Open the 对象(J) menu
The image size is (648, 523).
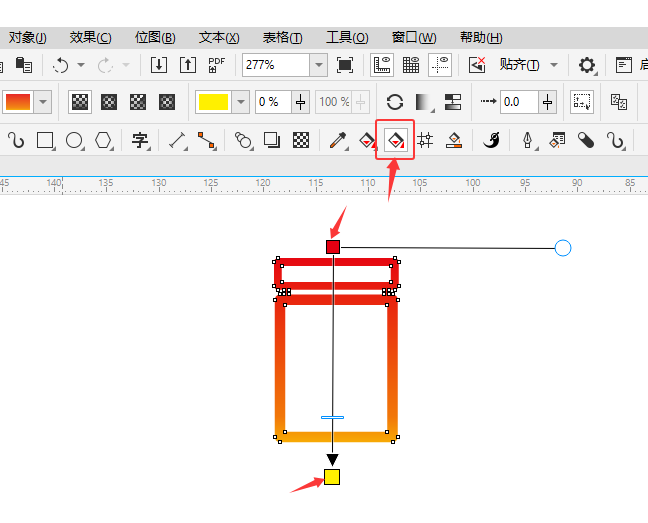(27, 38)
